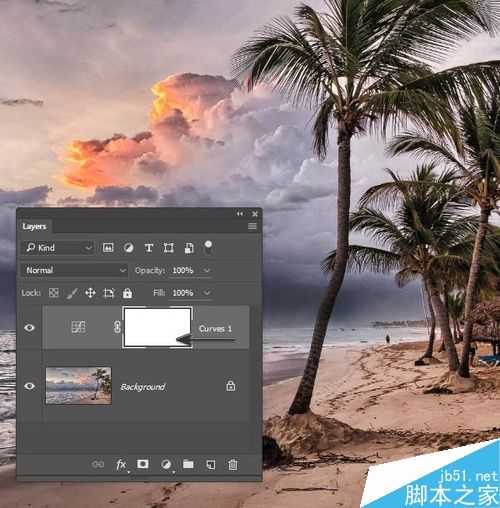500x508 pixels.
Task: Select the Curves 1 layer name
Action: (215, 329)
